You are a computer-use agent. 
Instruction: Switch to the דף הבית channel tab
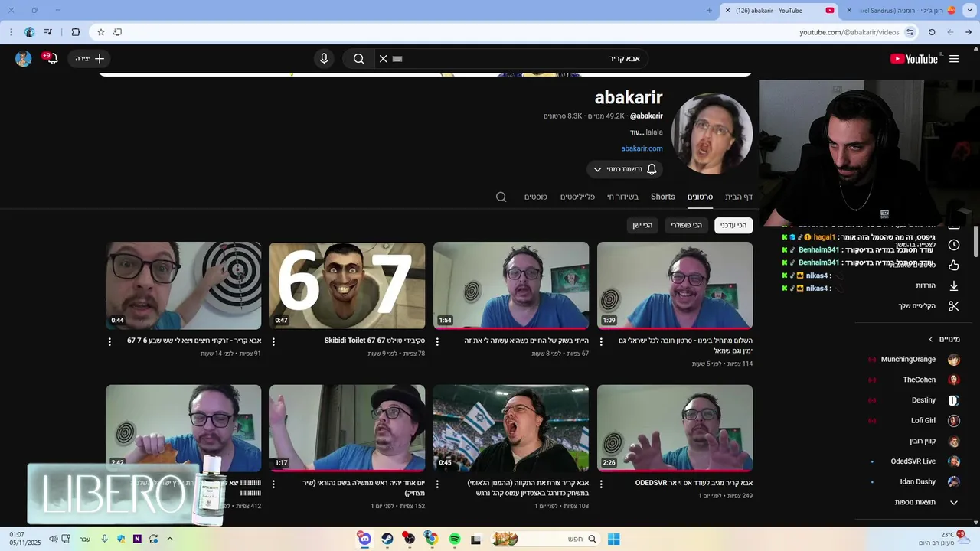click(x=739, y=197)
